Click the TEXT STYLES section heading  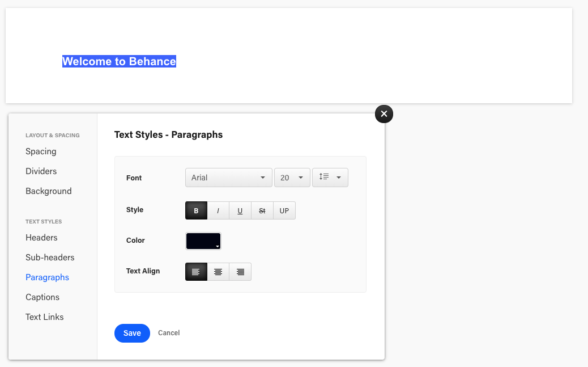[x=44, y=222]
